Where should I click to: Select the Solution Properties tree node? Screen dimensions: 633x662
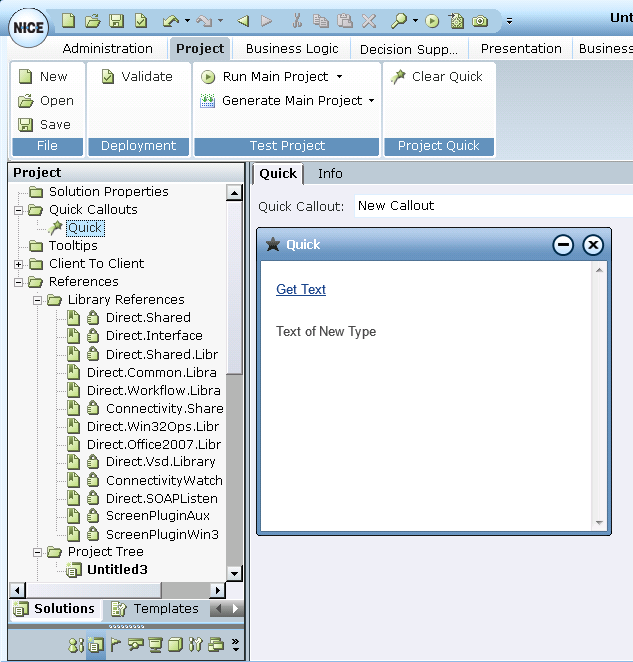tap(109, 192)
